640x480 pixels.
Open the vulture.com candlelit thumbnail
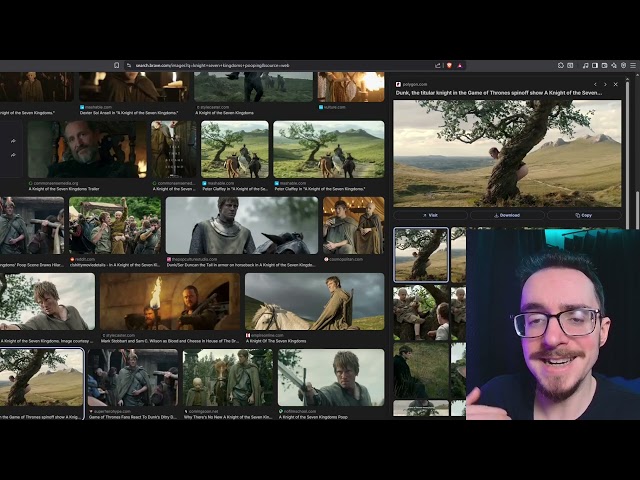351,87
